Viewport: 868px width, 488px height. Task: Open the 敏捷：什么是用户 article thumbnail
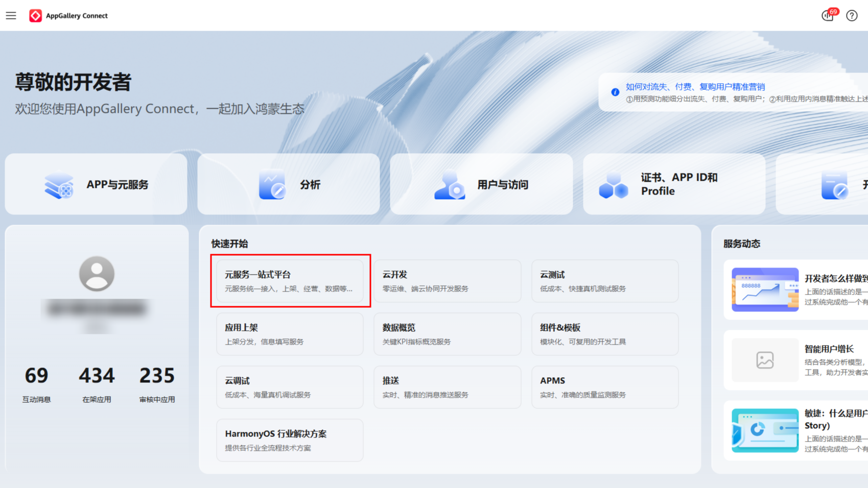tap(765, 430)
